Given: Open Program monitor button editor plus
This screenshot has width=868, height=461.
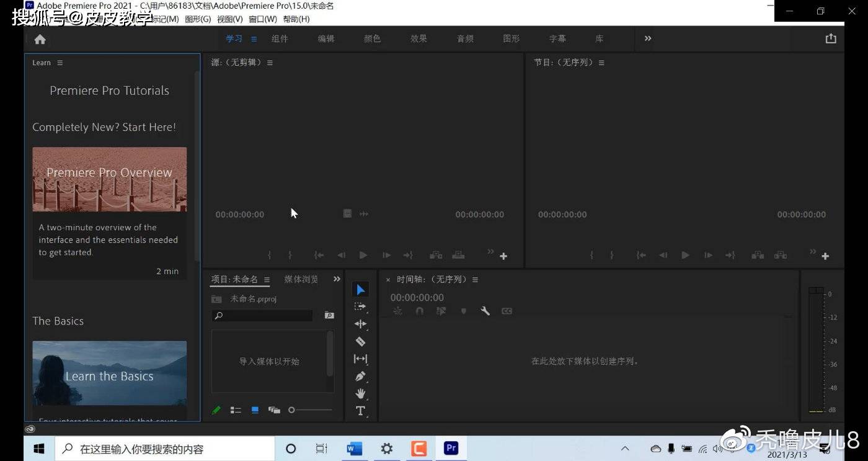Looking at the screenshot, I should click(825, 256).
